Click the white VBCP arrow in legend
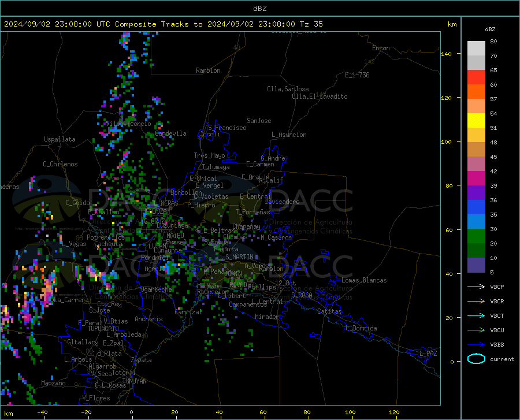This screenshot has width=520, height=420. [476, 287]
